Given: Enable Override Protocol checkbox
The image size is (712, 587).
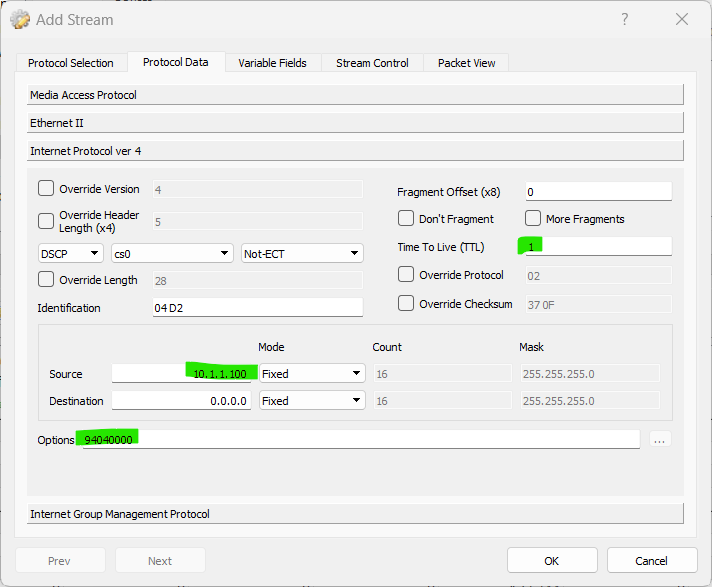Looking at the screenshot, I should [405, 275].
